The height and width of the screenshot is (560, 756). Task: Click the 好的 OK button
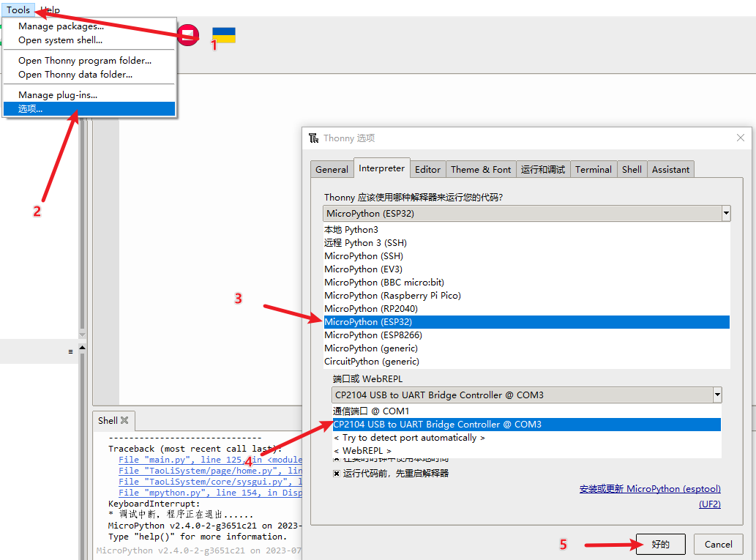coord(661,544)
